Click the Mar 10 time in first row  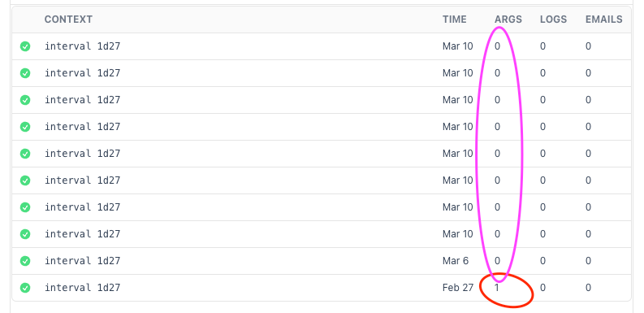tap(457, 46)
